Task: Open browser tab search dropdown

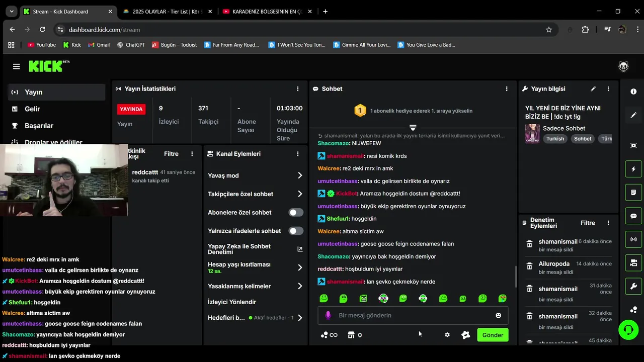Action: tap(12, 12)
